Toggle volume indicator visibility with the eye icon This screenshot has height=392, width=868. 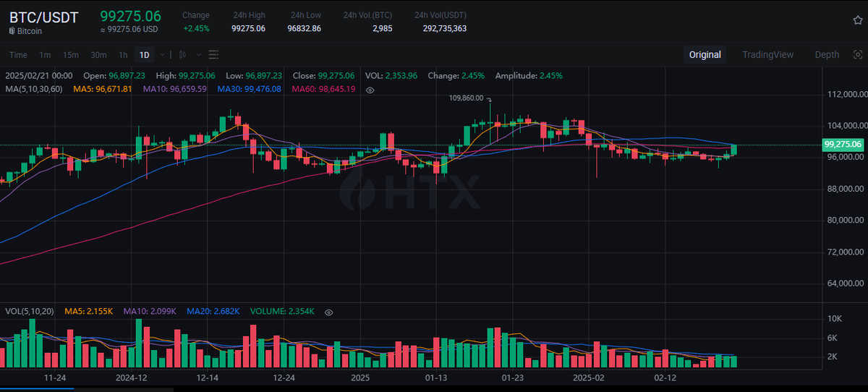coord(328,312)
